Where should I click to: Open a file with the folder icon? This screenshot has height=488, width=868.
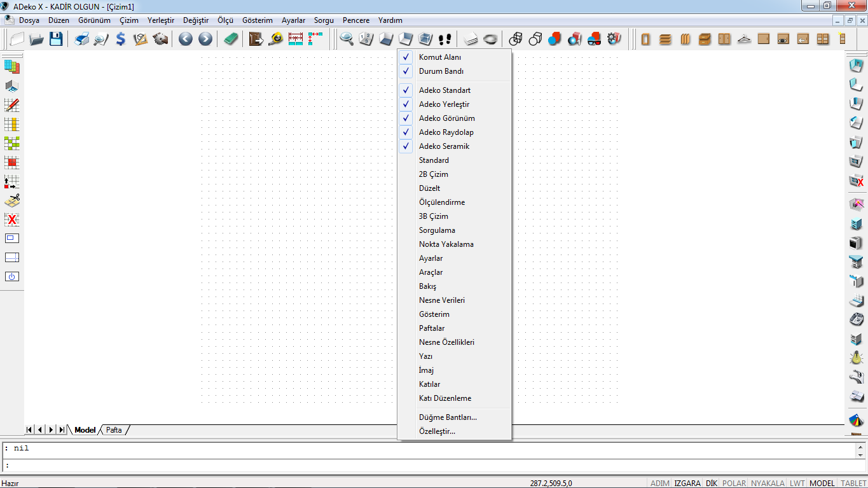pos(37,39)
